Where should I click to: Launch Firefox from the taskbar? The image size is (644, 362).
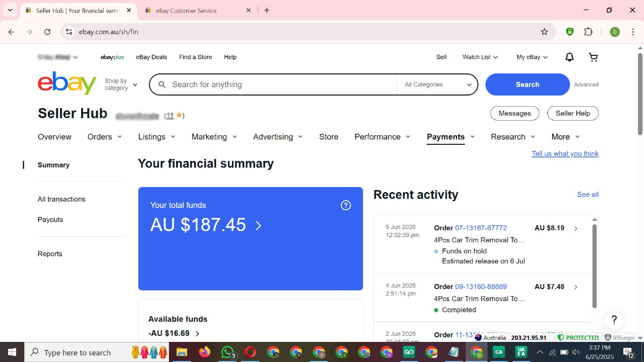[x=205, y=352]
